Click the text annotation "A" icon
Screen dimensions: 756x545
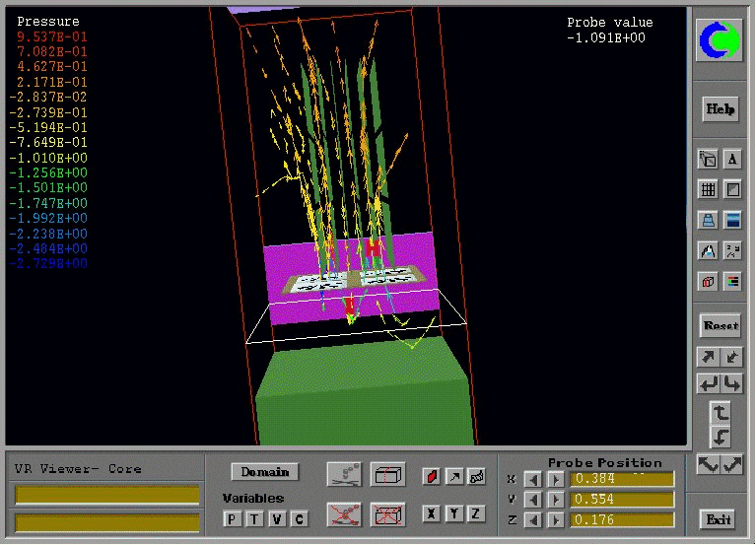pos(732,159)
